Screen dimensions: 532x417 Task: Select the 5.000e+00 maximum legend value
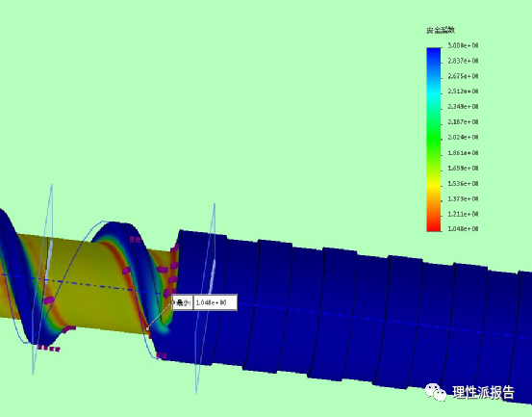coord(463,45)
